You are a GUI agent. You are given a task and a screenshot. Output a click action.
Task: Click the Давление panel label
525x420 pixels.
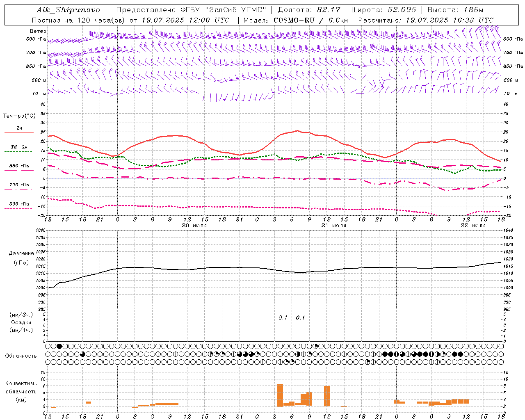tap(21, 253)
